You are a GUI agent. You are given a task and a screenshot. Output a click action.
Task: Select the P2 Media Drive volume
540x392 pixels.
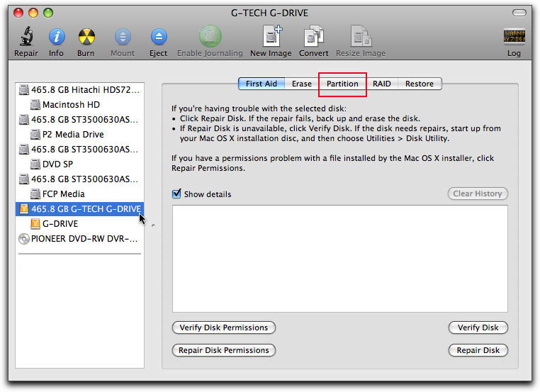pyautogui.click(x=79, y=135)
